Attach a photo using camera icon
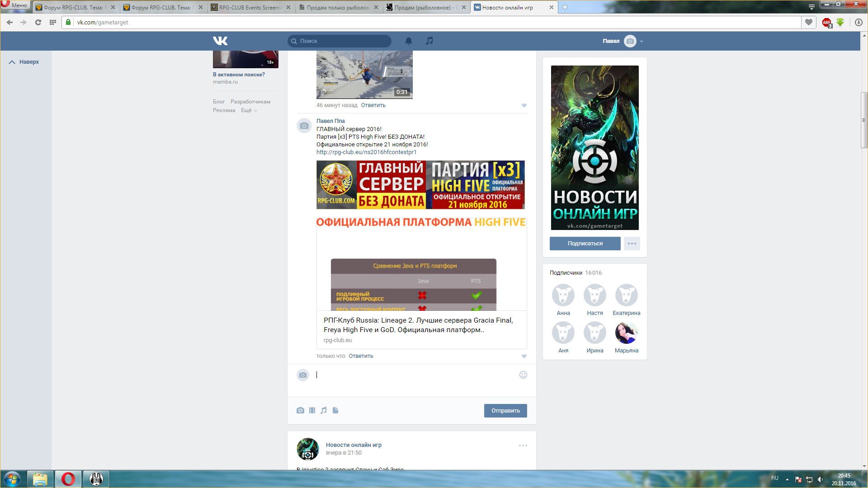Image resolution: width=868 pixels, height=488 pixels. point(300,410)
